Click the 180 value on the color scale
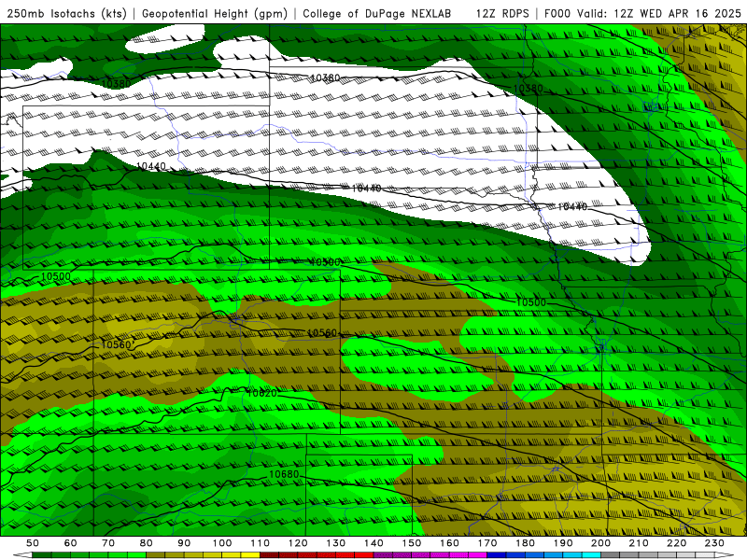 [x=525, y=543]
